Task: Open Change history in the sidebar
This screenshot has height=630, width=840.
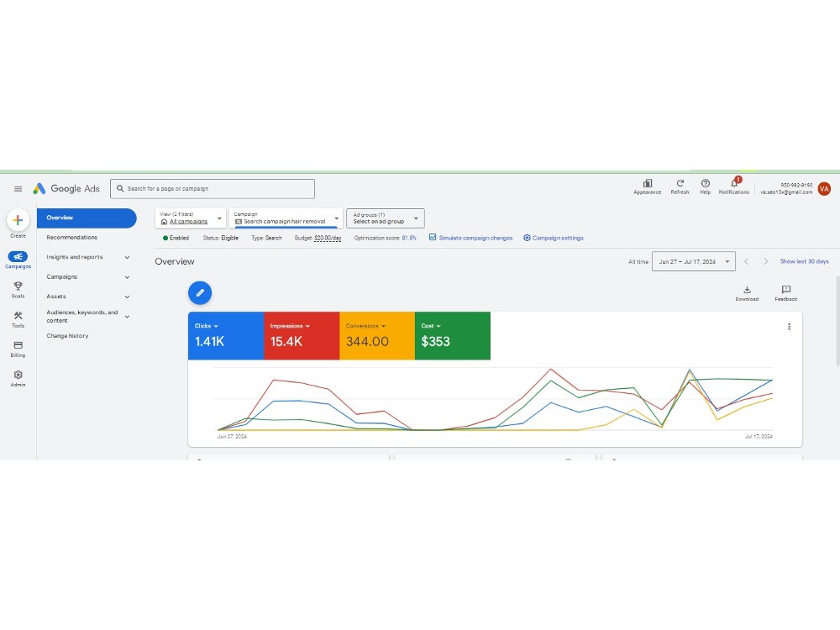Action: 67,336
